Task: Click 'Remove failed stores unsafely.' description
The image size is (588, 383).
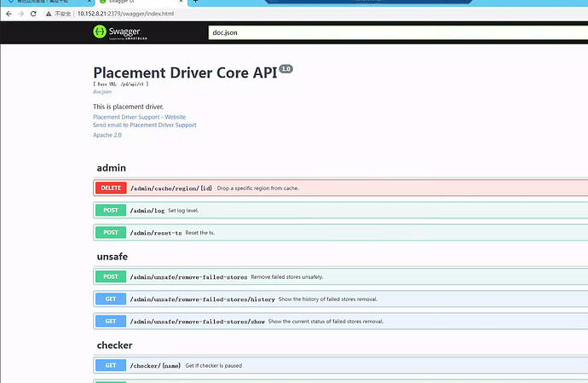Action: (287, 277)
